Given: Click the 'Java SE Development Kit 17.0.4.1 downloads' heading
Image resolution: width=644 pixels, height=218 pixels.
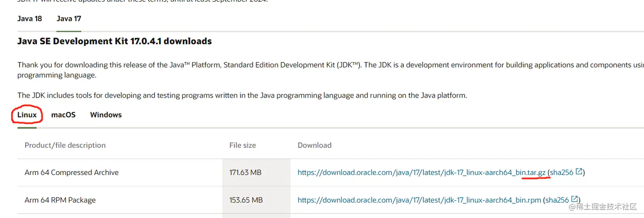Looking at the screenshot, I should (115, 41).
